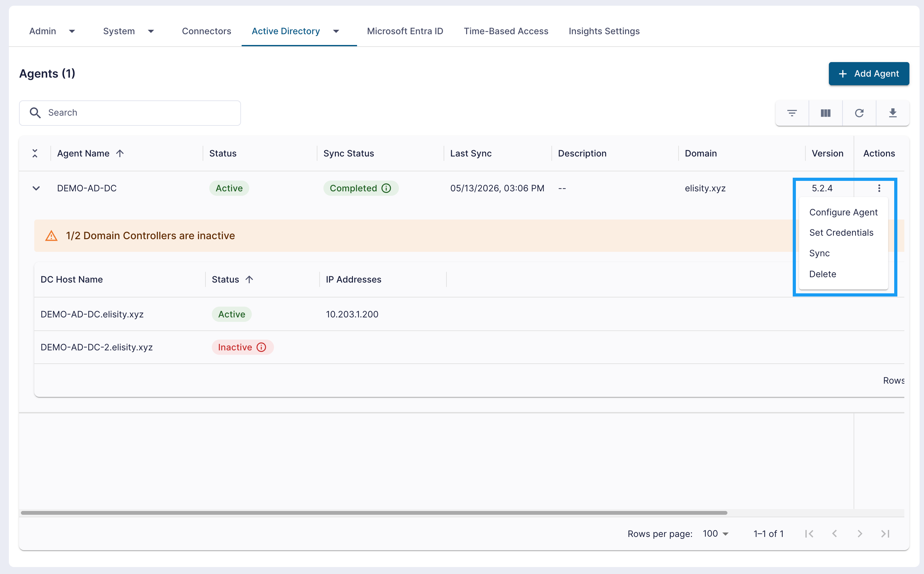Select Configure Agent from the context menu
This screenshot has width=924, height=574.
(843, 212)
